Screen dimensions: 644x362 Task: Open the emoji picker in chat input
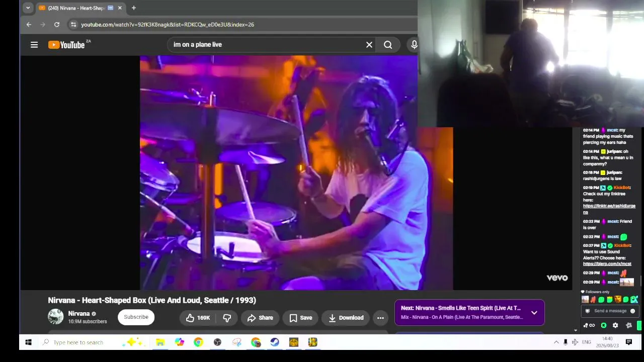(x=632, y=311)
